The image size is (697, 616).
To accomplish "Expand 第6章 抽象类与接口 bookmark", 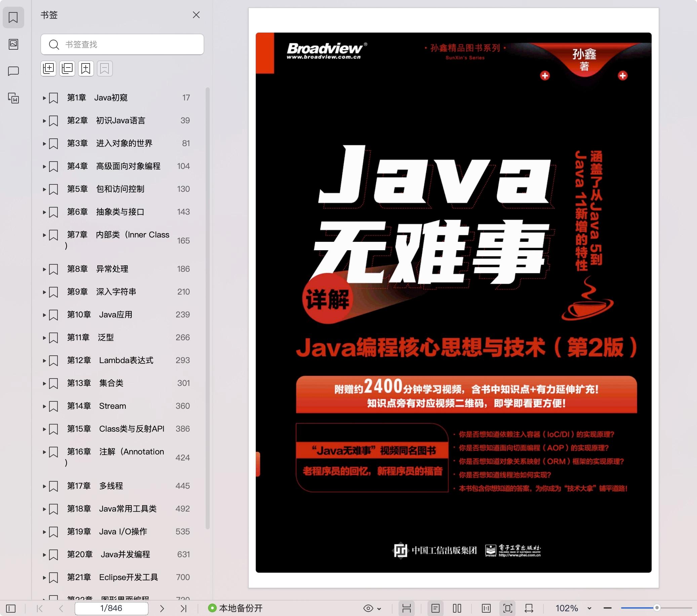I will pyautogui.click(x=44, y=212).
